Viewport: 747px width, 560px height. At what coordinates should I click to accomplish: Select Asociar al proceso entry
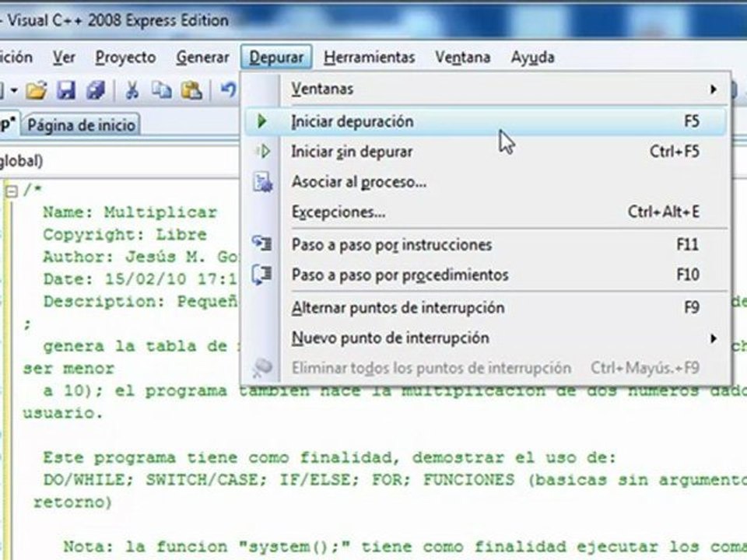[x=486, y=181]
